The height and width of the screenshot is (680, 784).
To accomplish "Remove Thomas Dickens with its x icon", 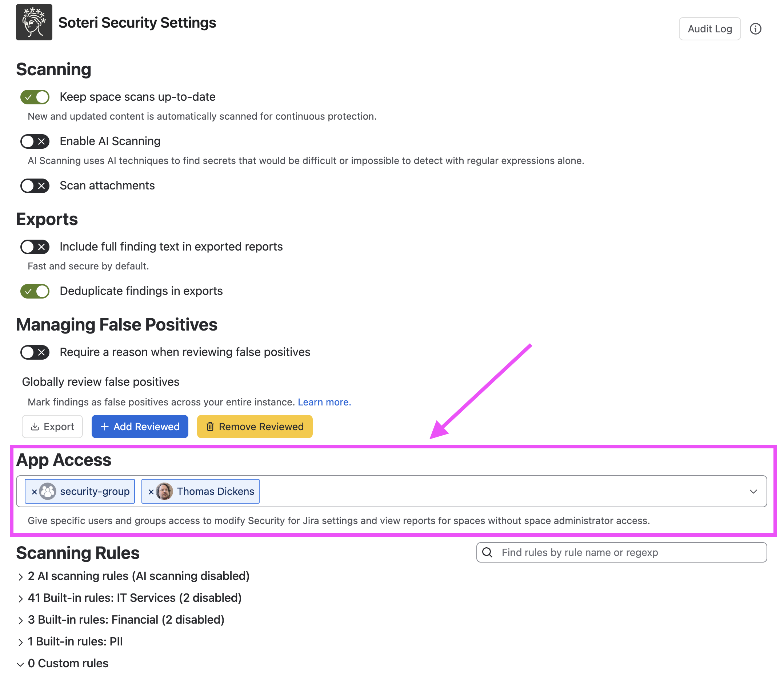I will pyautogui.click(x=151, y=492).
